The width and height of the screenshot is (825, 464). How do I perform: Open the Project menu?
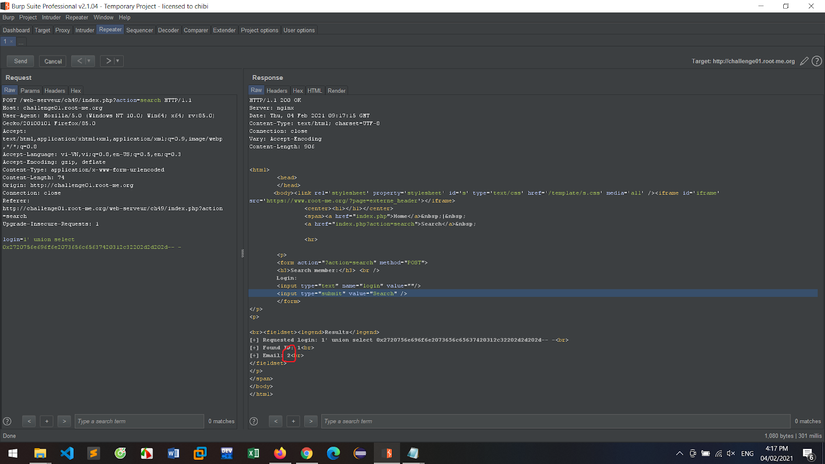(x=28, y=17)
